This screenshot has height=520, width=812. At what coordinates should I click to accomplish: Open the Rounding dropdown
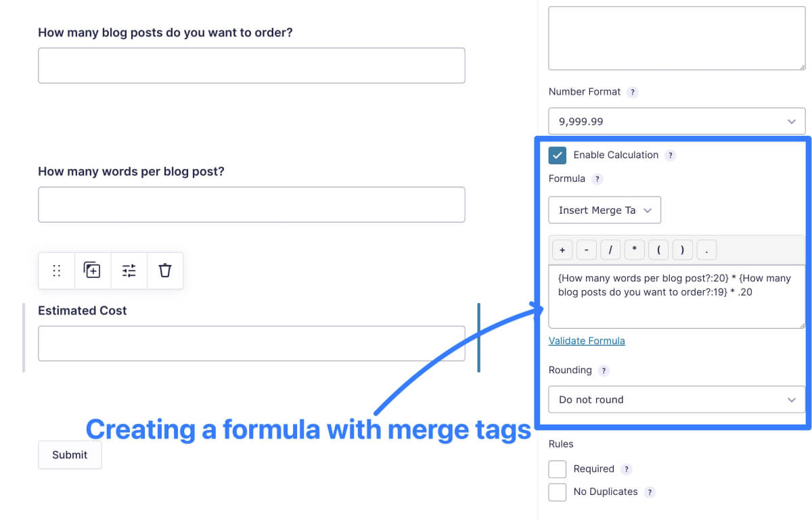point(677,400)
